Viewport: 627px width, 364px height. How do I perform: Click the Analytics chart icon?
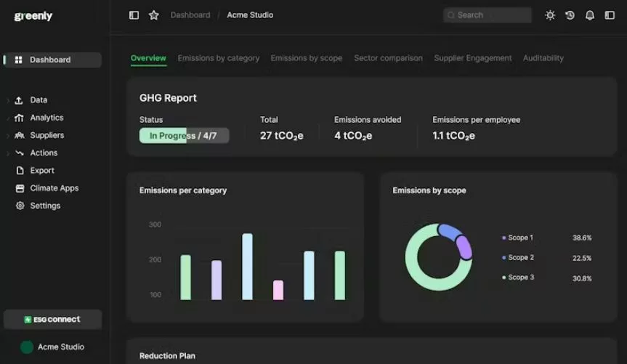click(19, 118)
